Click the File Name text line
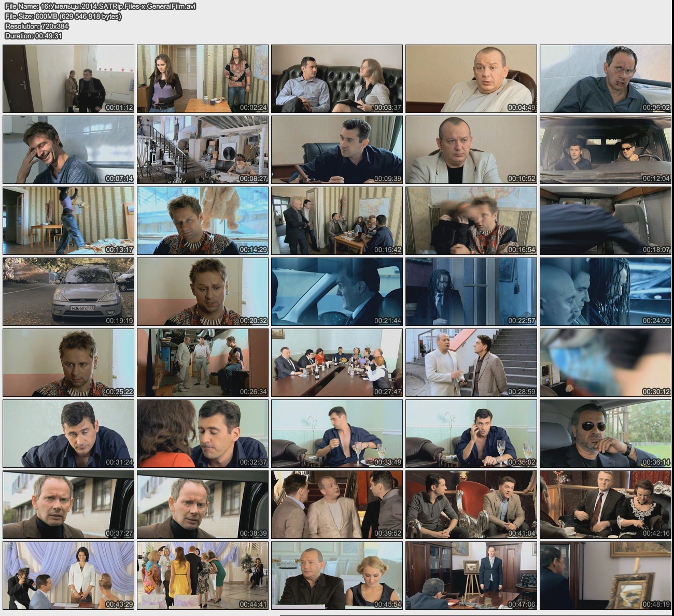Image resolution: width=674 pixels, height=616 pixels. click(100, 6)
